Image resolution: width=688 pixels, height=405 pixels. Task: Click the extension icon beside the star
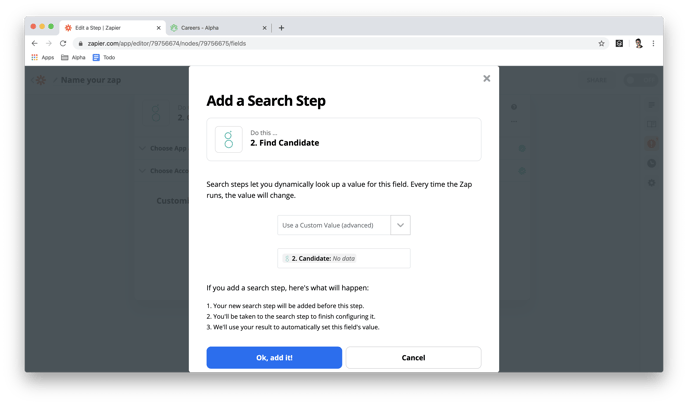[619, 43]
